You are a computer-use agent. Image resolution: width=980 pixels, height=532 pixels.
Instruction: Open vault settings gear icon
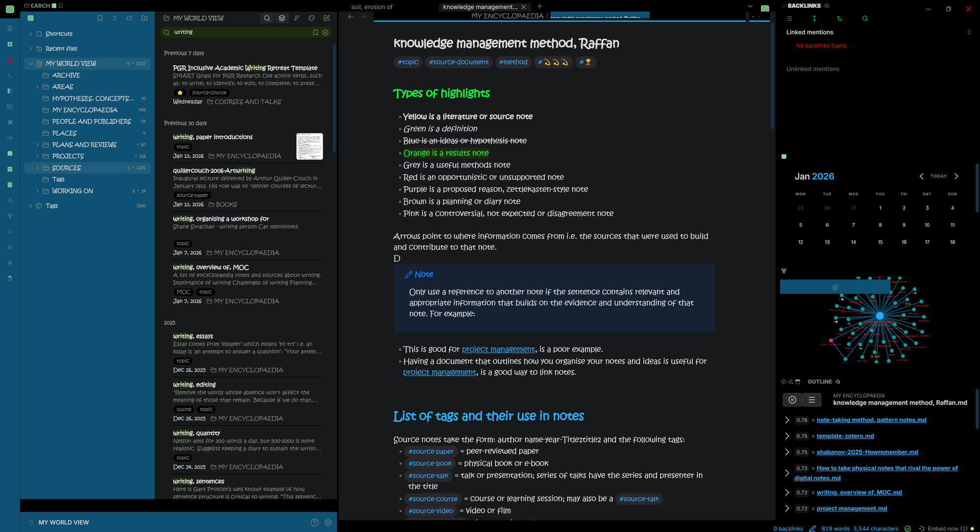point(328,522)
